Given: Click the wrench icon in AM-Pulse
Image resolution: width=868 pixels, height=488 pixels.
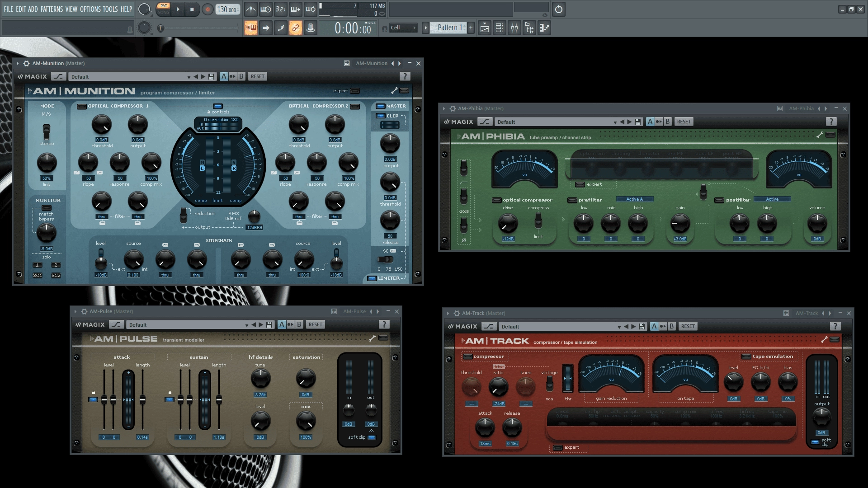Looking at the screenshot, I should (373, 338).
